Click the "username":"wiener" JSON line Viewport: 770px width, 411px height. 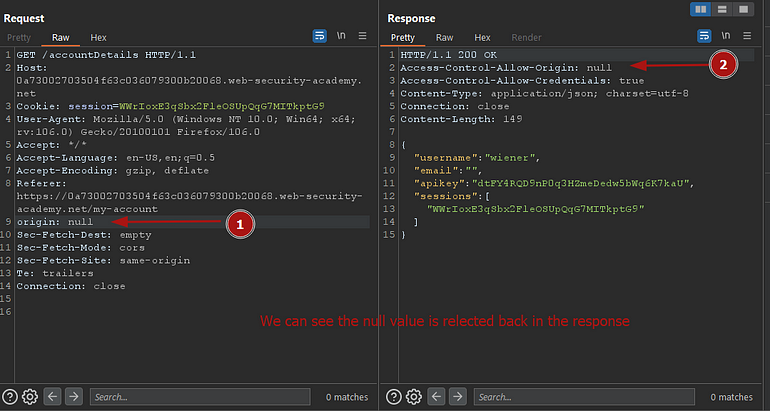pyautogui.click(x=477, y=158)
